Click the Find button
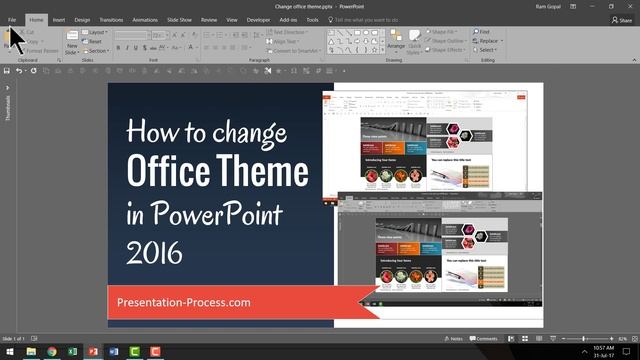This screenshot has width=640, height=360. 481,32
